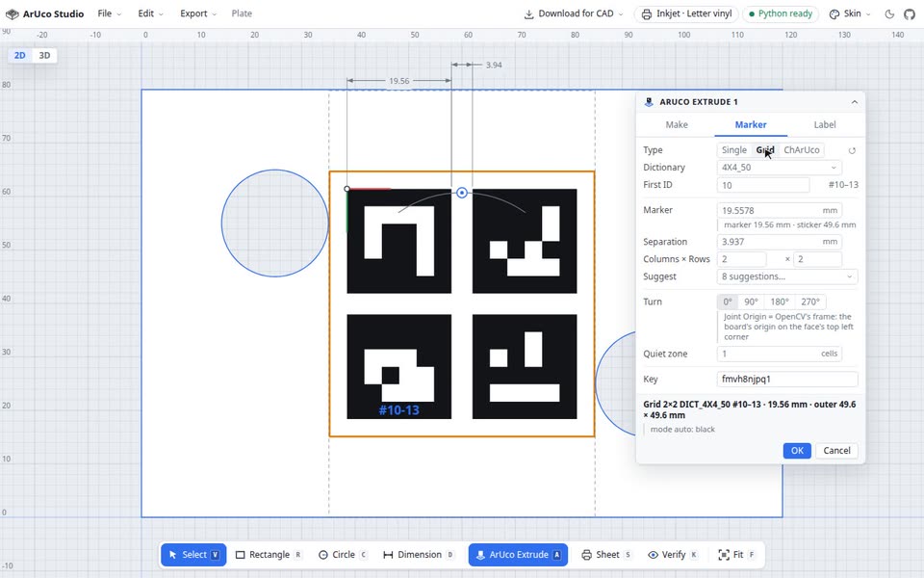Switch viewport to 2D
Viewport: 924px width, 578px height.
tap(20, 56)
